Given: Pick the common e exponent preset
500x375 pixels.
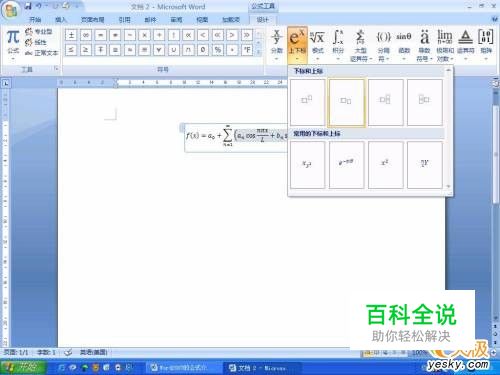Looking at the screenshot, I should coord(346,165).
